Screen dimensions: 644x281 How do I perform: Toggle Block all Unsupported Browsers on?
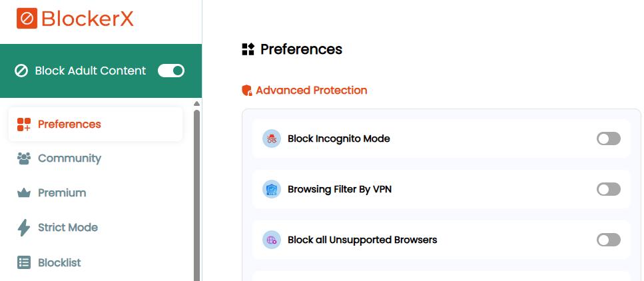tap(608, 240)
